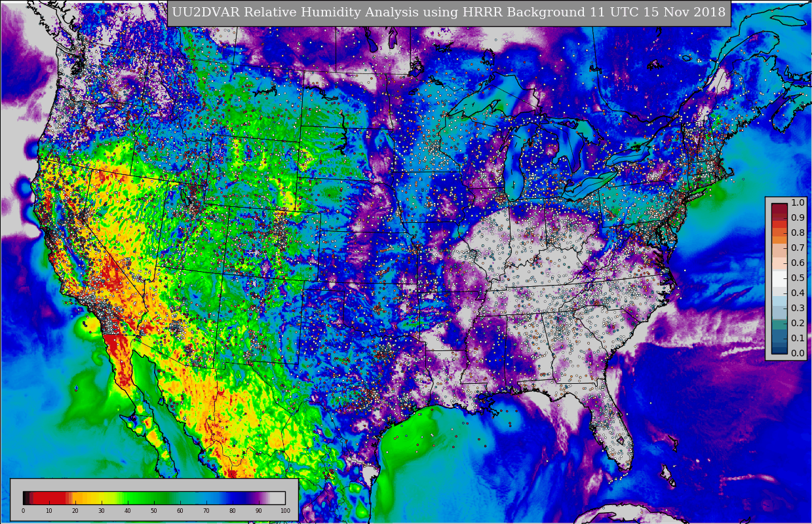The width and height of the screenshot is (812, 524).
Task: Click the '0.6' label on the right colorbar
Action: click(x=798, y=263)
